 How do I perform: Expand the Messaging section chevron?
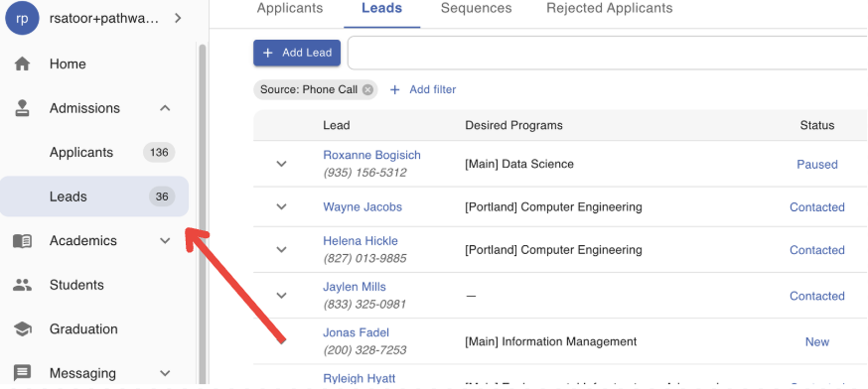click(165, 373)
